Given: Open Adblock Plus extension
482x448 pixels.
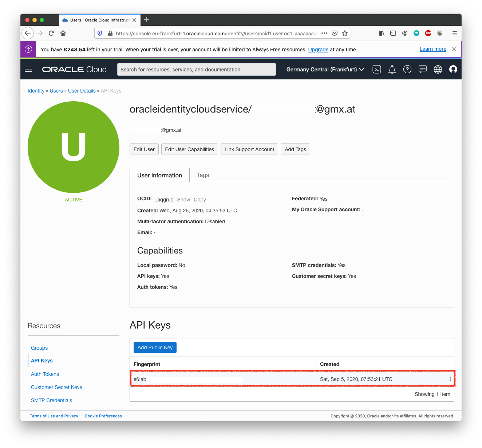Looking at the screenshot, I should click(x=428, y=33).
